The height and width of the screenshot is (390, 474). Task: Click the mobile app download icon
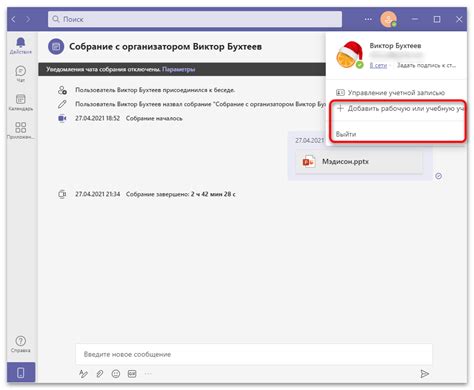pyautogui.click(x=21, y=372)
